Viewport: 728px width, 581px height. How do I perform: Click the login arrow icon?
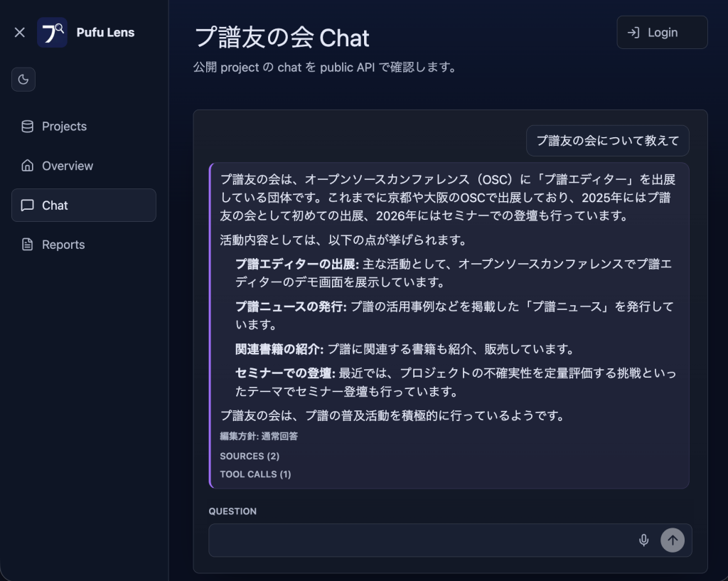tap(633, 33)
